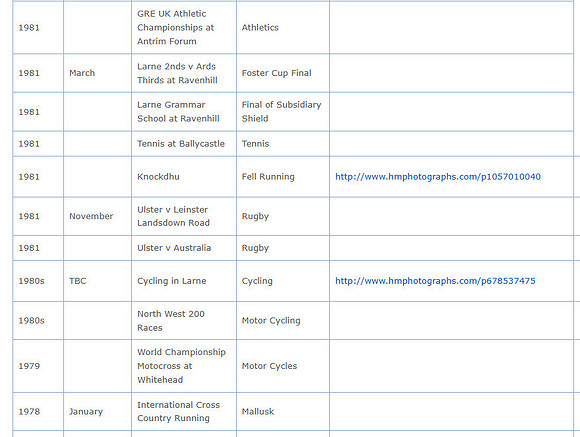Click 'Final of Subsidiary Shield' cell

[x=283, y=112]
